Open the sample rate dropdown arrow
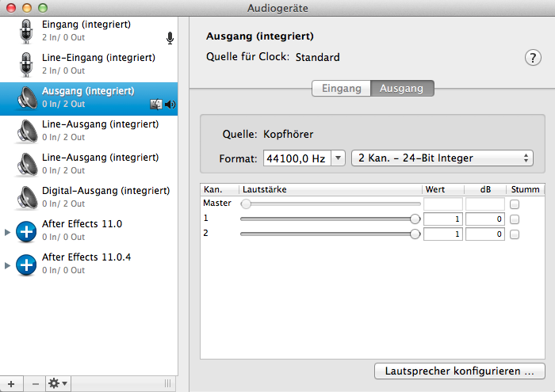The height and width of the screenshot is (392, 555). pyautogui.click(x=338, y=158)
